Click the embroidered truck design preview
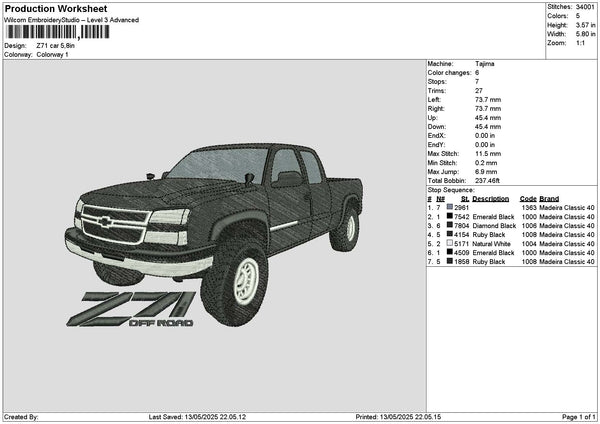This screenshot has height=424, width=600. point(214,233)
